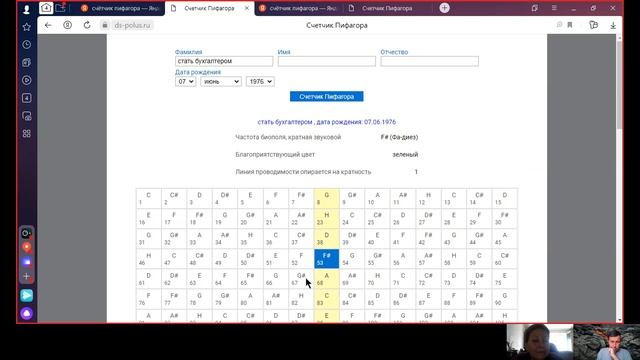The height and width of the screenshot is (360, 640).
Task: Open the purple Alice assistant icon
Action: [27, 313]
